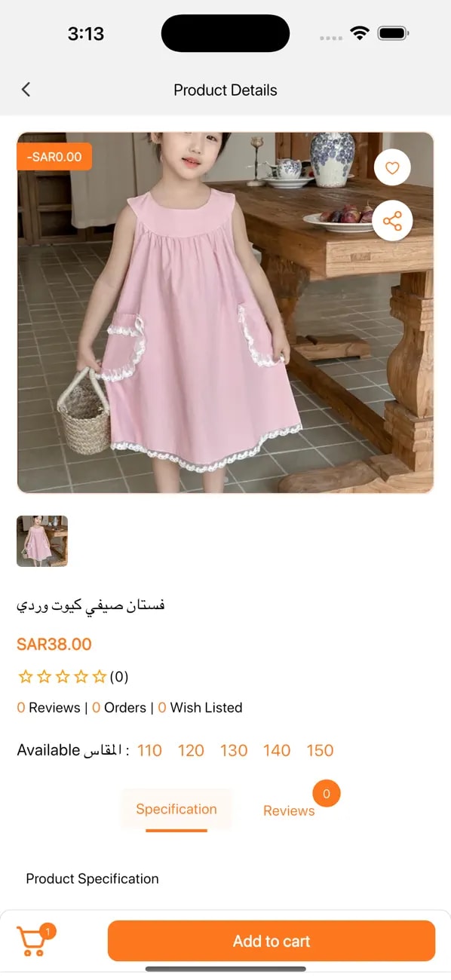The width and height of the screenshot is (451, 980).
Task: Open the shopping cart icon
Action: 31,942
